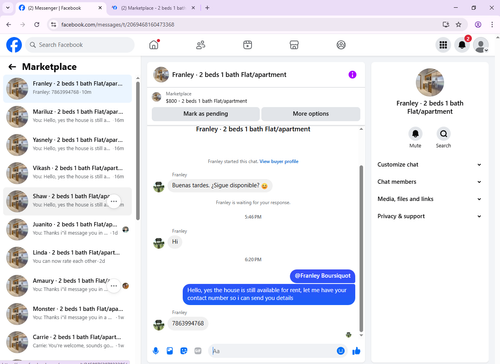The image size is (500, 364).
Task: Click the large listing photo in the info panel
Action: point(430,82)
